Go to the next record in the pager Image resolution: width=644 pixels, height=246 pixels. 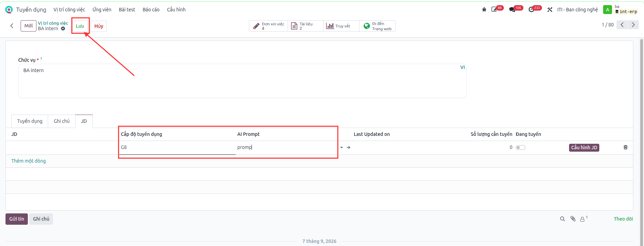tap(633, 25)
